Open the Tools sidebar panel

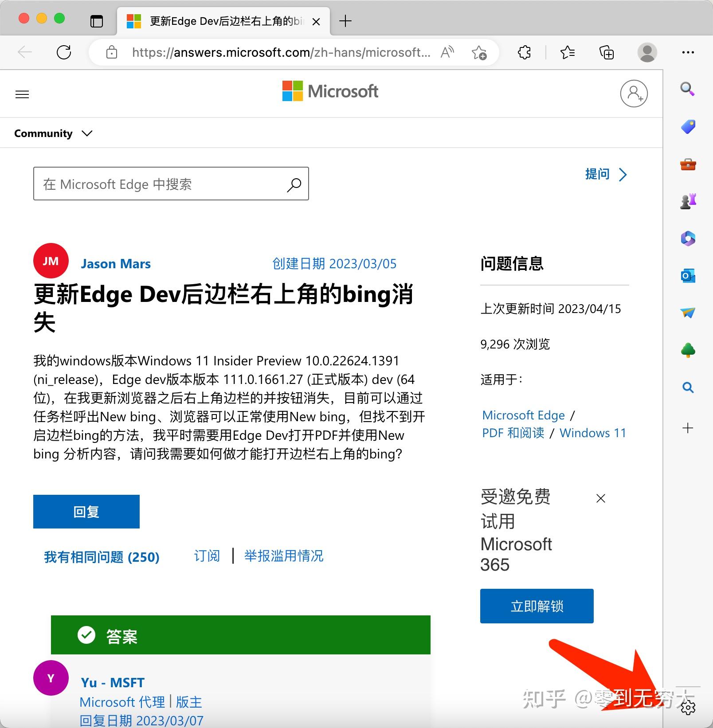click(687, 164)
